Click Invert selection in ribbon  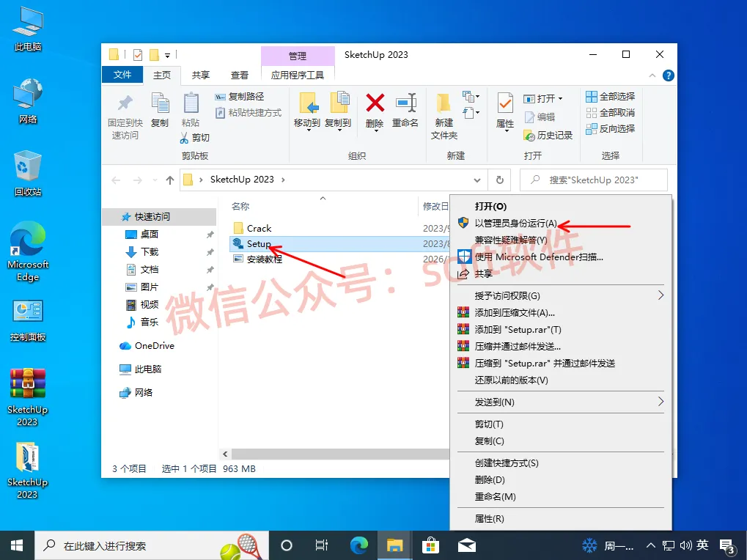(x=610, y=128)
